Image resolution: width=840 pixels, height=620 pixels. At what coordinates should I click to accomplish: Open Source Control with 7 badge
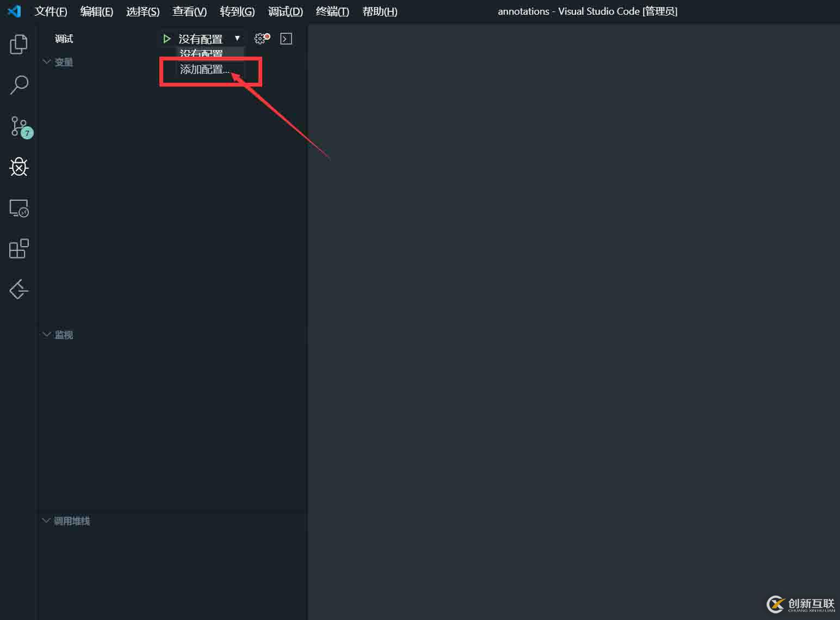21,127
